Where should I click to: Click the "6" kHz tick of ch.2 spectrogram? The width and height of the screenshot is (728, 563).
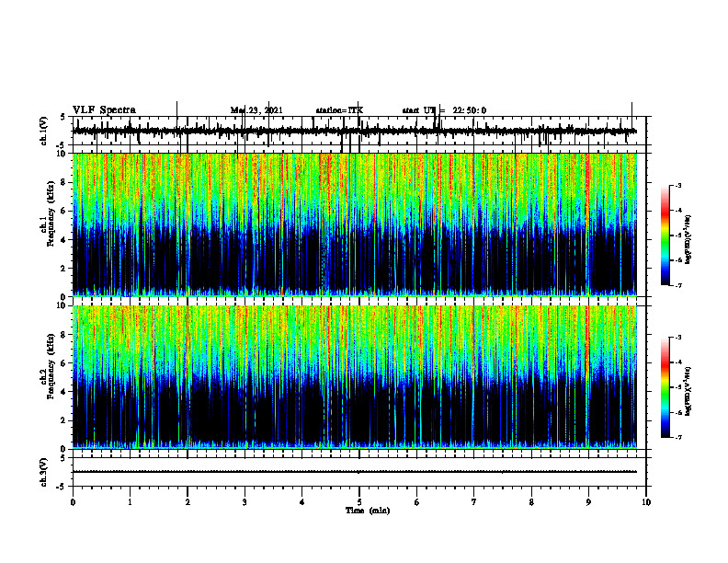click(x=63, y=363)
